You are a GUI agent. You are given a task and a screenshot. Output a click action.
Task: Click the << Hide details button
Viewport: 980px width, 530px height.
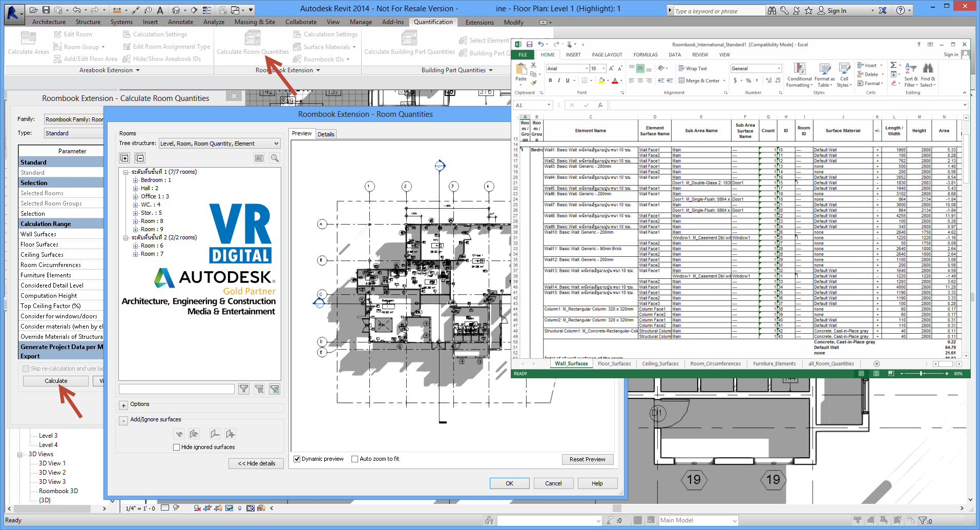(x=257, y=463)
